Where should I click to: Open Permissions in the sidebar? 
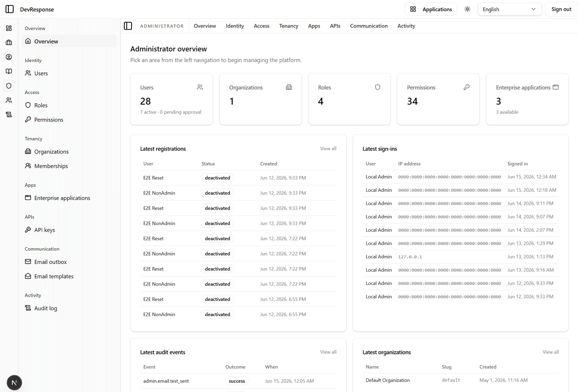(69, 119)
